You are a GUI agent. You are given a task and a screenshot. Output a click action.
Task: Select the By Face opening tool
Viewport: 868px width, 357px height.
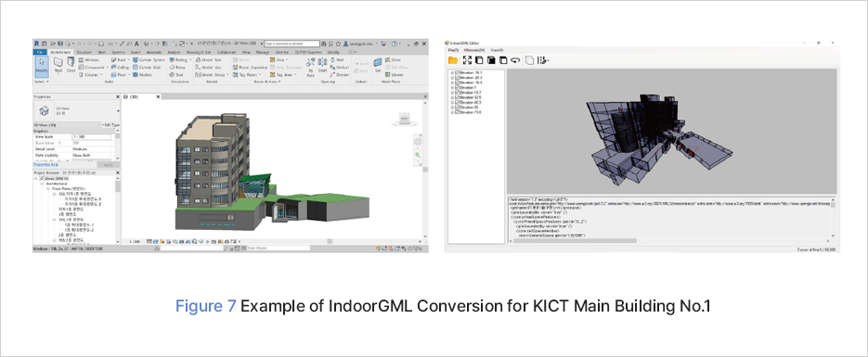311,68
